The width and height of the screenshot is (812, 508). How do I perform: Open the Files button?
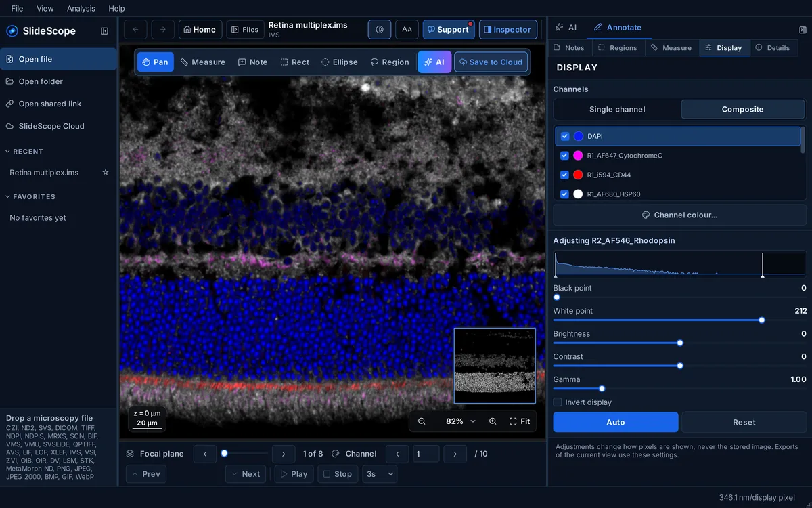tap(245, 30)
